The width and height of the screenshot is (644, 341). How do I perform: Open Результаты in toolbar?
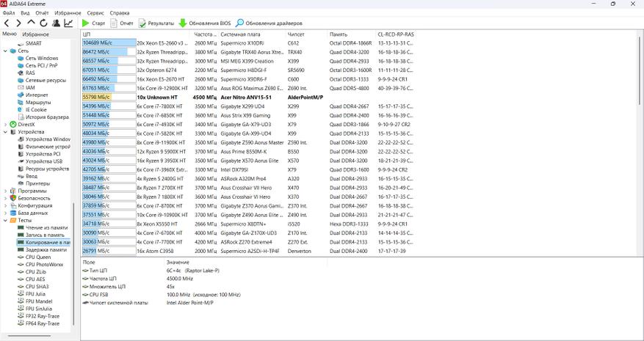tap(156, 23)
